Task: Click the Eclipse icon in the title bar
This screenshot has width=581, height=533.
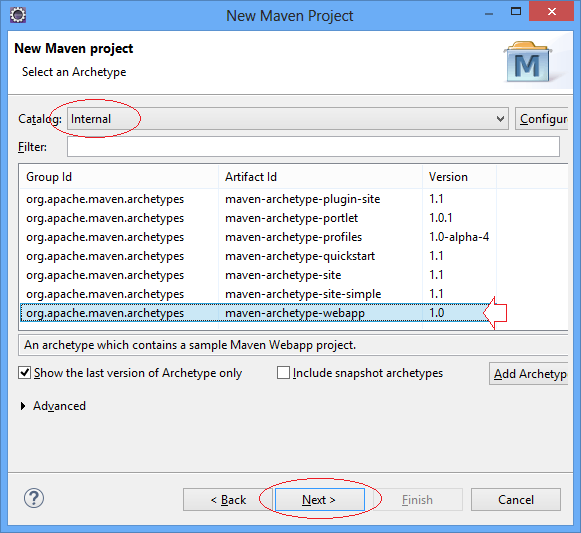Action: point(18,15)
